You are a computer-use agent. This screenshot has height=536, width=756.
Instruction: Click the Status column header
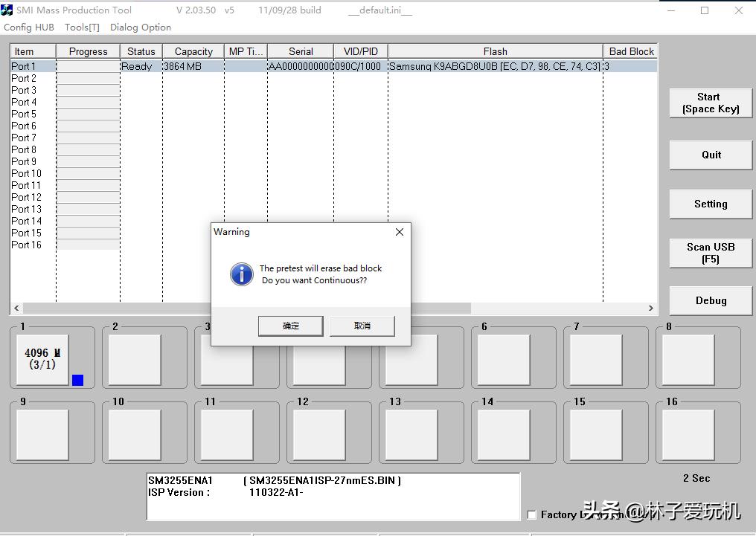tap(141, 51)
